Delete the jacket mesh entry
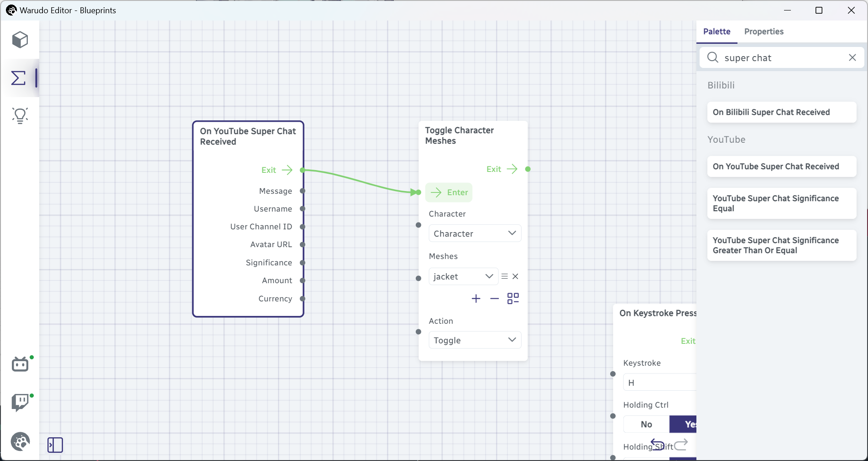The image size is (868, 461). point(515,276)
